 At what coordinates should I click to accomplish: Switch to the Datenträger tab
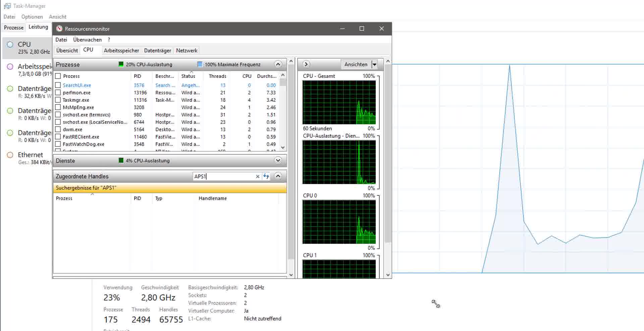[x=158, y=50]
